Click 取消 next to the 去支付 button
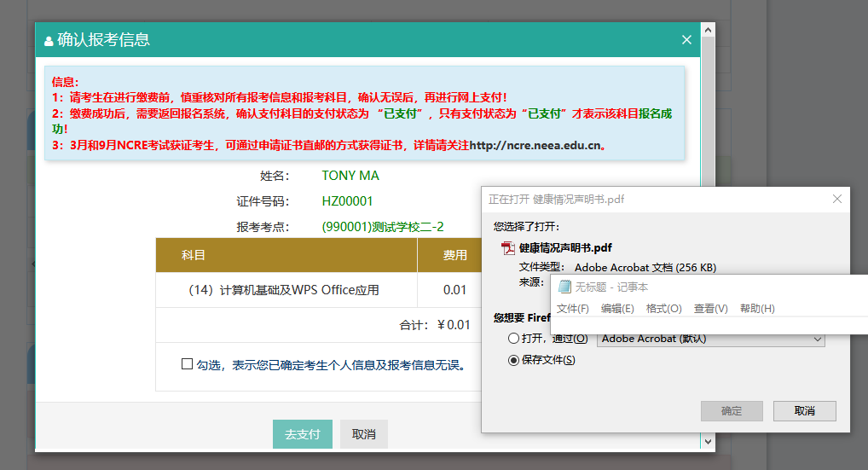The image size is (868, 470). pyautogui.click(x=363, y=434)
